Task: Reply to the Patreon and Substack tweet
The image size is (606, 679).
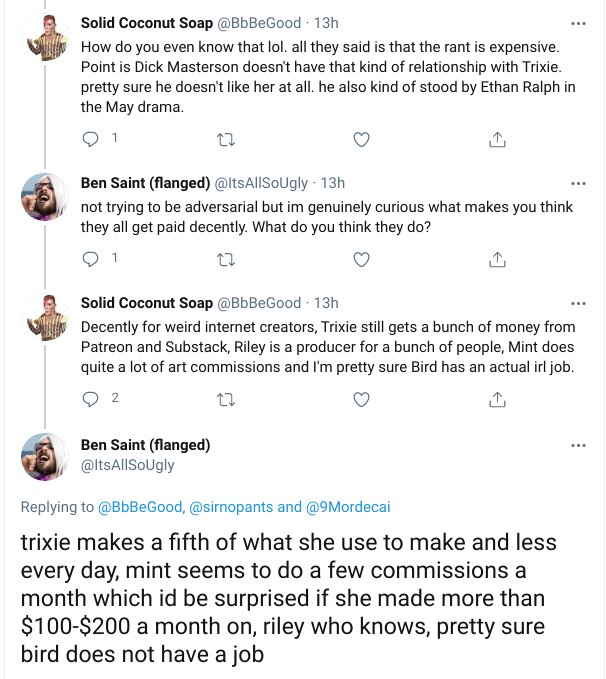Action: (90, 399)
